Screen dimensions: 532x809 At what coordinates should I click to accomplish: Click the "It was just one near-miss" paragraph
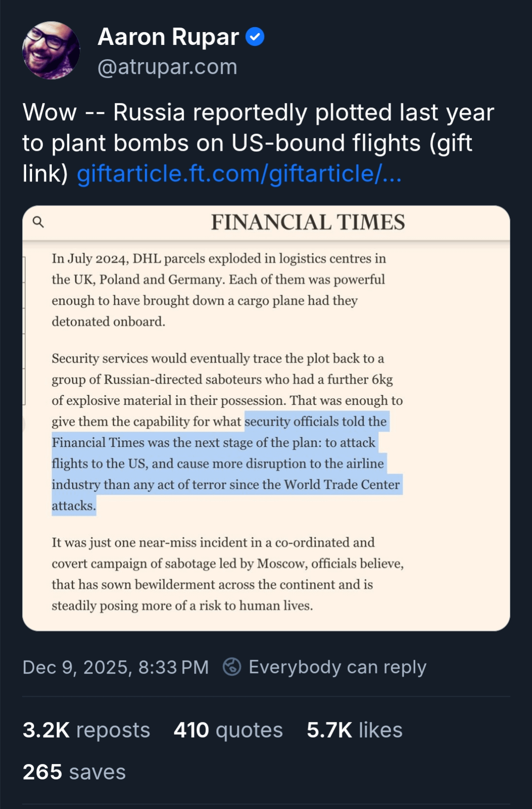pyautogui.click(x=227, y=574)
